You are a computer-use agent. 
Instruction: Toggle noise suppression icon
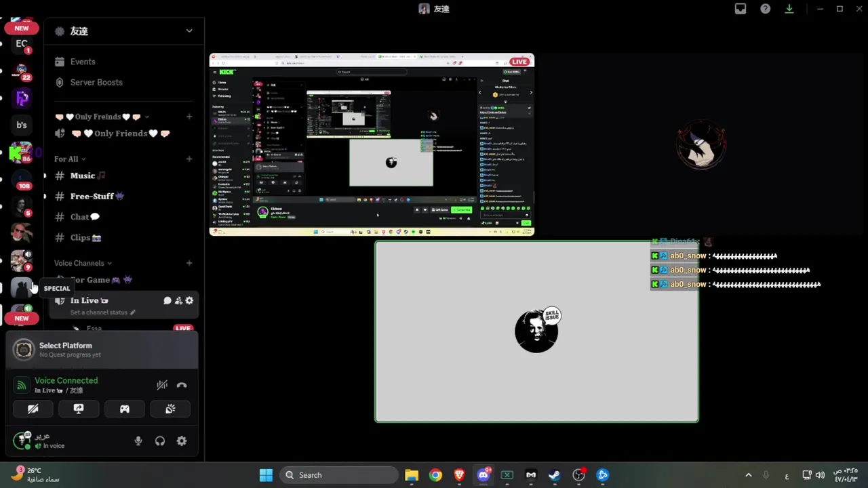161,385
